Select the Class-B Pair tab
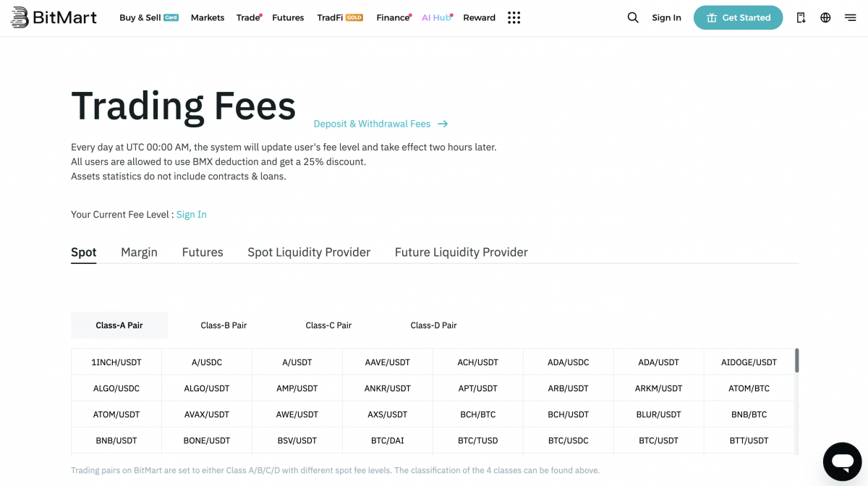This screenshot has width=868, height=486. point(224,325)
